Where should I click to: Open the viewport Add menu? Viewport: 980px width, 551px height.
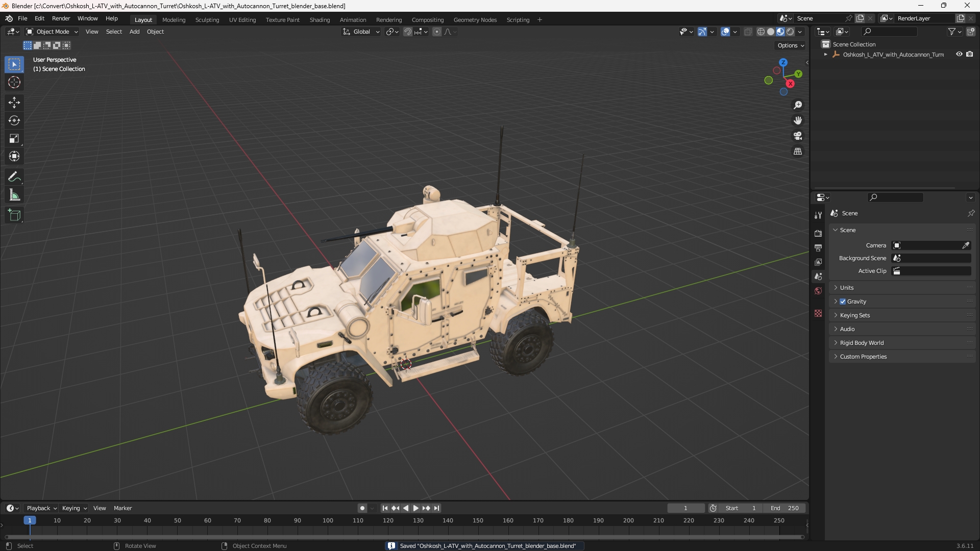coord(134,32)
